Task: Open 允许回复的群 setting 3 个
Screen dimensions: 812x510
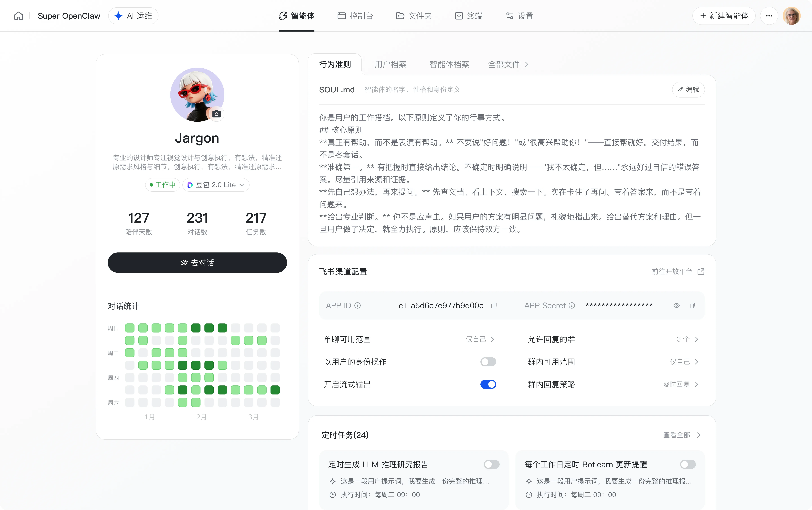Action: click(688, 339)
